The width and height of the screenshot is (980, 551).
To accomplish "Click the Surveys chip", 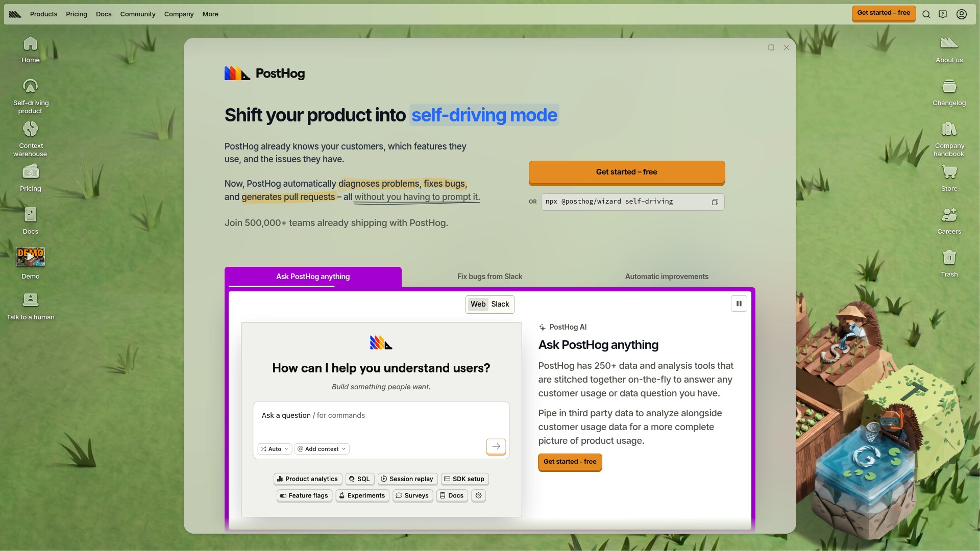I will click(x=413, y=495).
